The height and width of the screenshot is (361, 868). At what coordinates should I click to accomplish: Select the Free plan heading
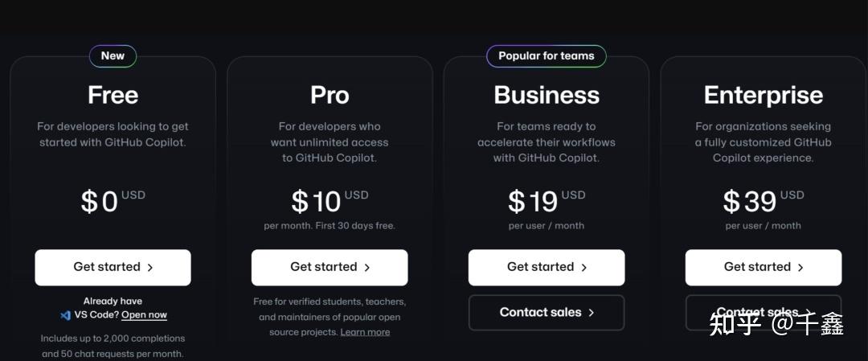pos(113,95)
